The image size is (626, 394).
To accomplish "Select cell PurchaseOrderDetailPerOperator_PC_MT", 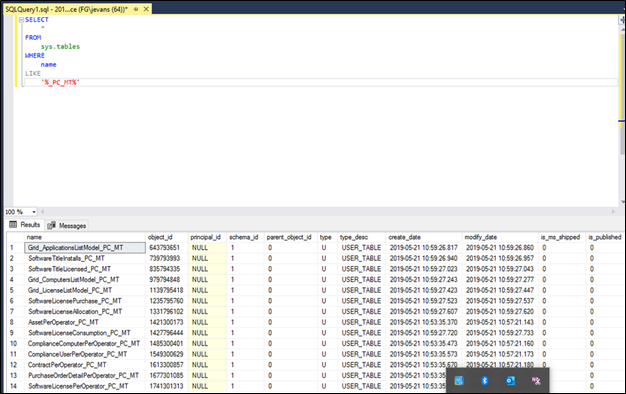I will (85, 375).
